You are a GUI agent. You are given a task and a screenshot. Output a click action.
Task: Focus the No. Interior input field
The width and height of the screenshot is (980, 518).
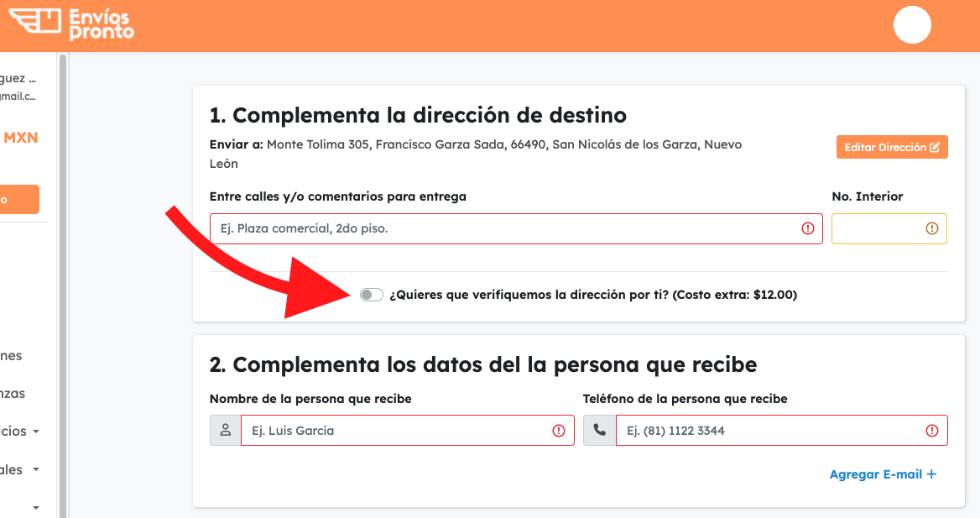[x=877, y=228]
